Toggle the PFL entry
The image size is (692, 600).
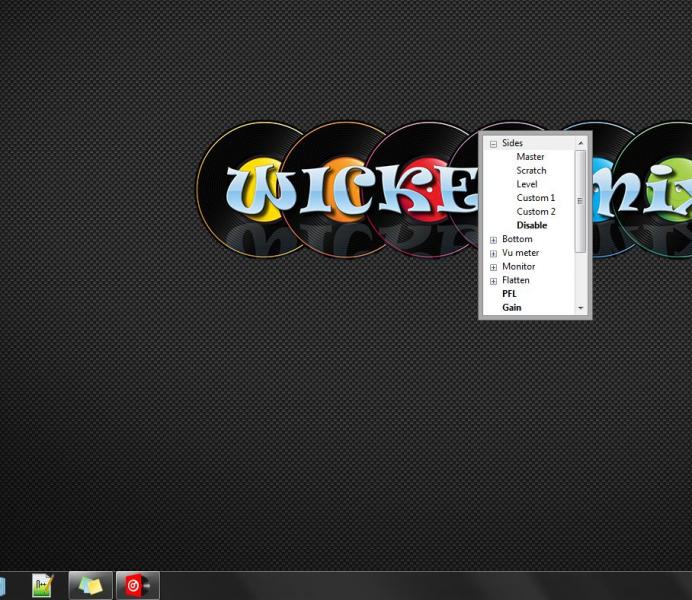point(509,294)
